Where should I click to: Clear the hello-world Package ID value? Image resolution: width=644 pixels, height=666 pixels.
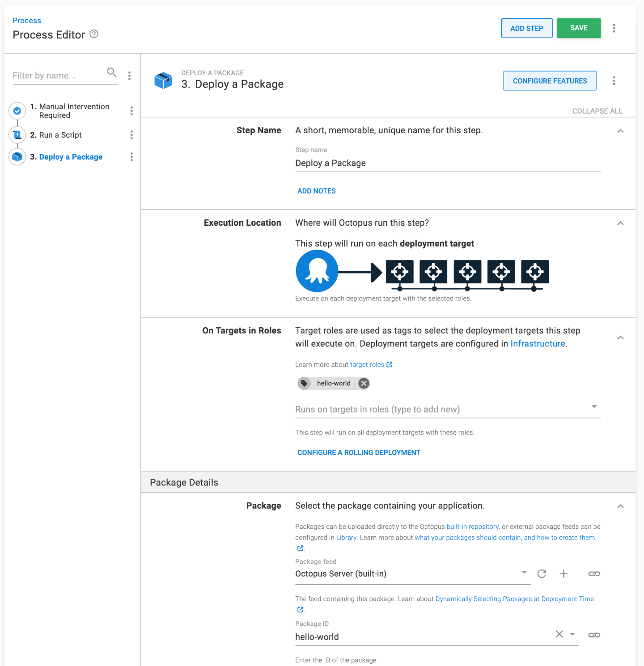pyautogui.click(x=559, y=634)
